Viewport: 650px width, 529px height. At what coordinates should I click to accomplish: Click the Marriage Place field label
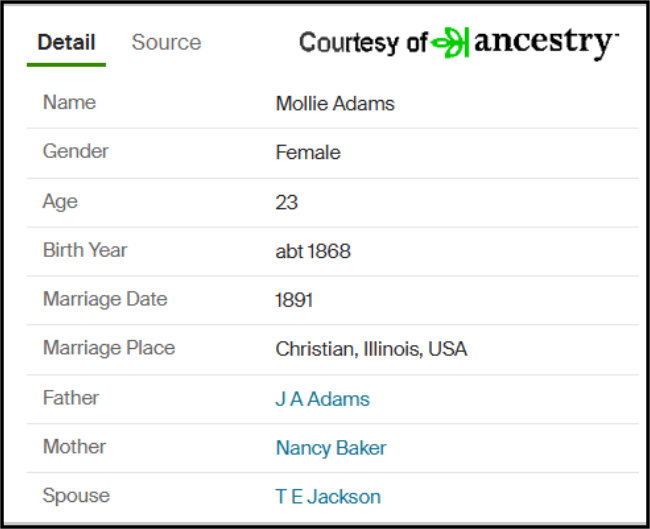point(109,348)
